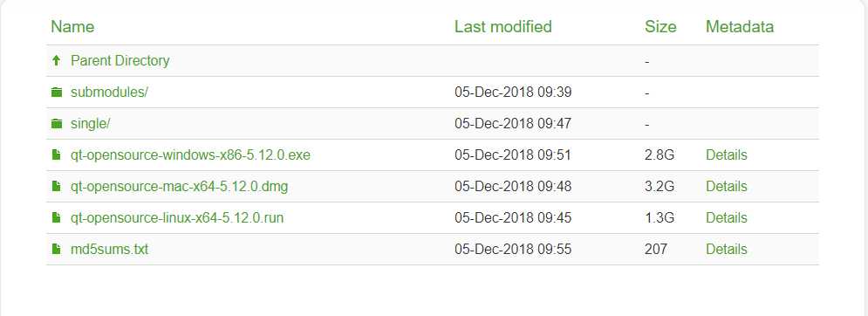
Task: View Details for the linux run installer
Action: click(x=727, y=218)
